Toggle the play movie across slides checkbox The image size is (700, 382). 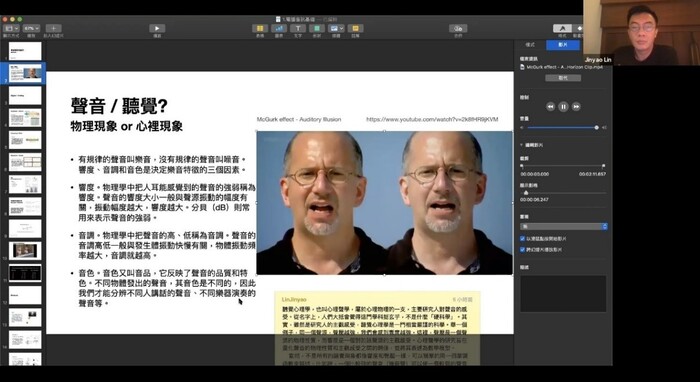click(523, 249)
